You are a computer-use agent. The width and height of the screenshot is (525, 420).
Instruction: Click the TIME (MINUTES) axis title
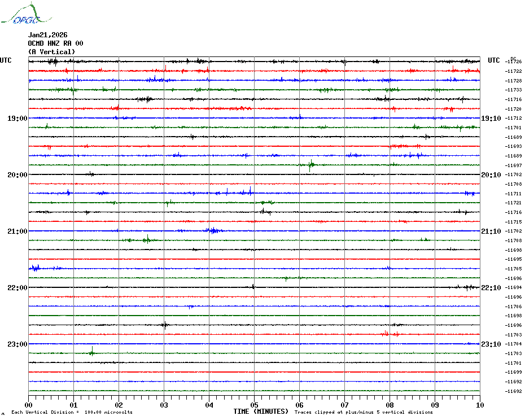(x=261, y=412)
